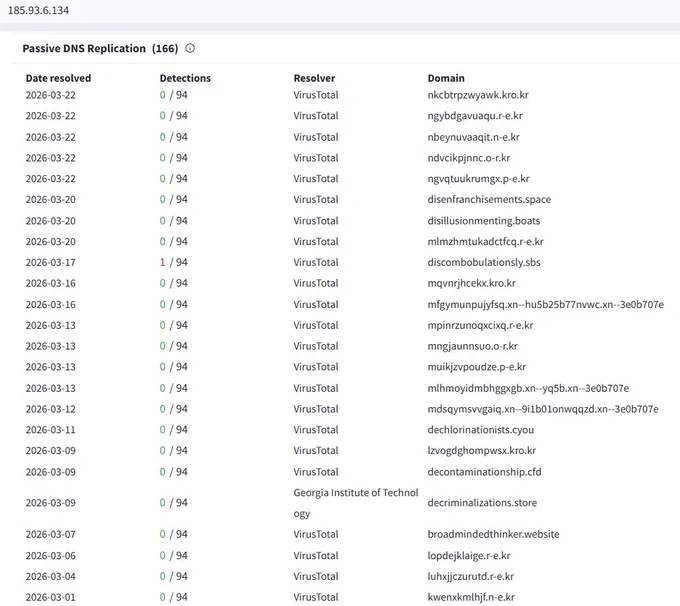This screenshot has width=680, height=606.
Task: Click the date for disenfranchisements.space row
Action: [x=50, y=200]
